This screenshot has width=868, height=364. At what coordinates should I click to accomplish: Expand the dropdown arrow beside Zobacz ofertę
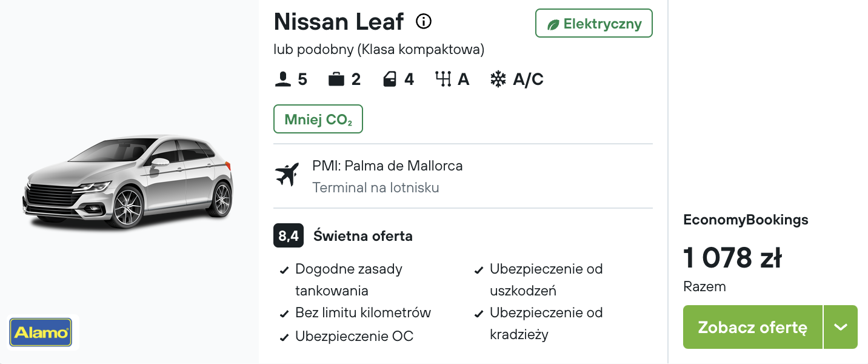(840, 327)
